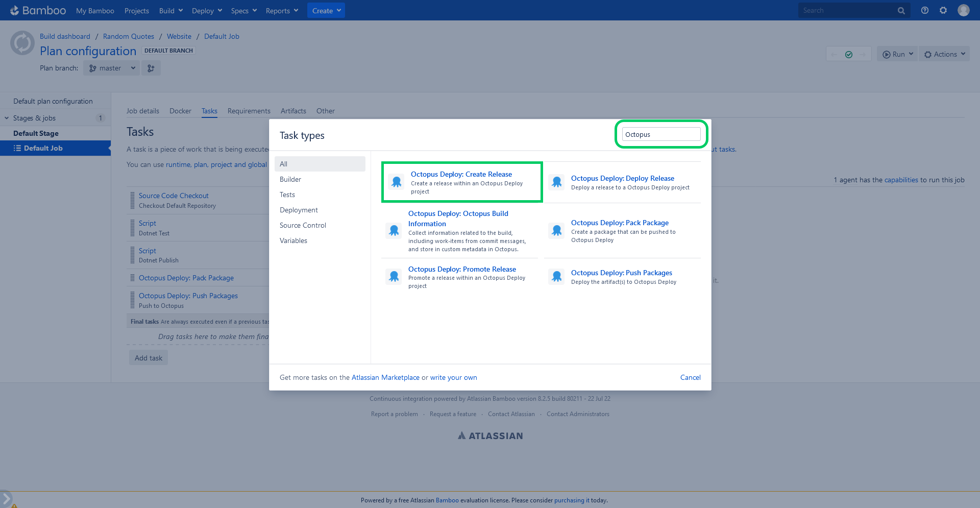The height and width of the screenshot is (508, 980).
Task: Click the Add task button
Action: coord(149,358)
